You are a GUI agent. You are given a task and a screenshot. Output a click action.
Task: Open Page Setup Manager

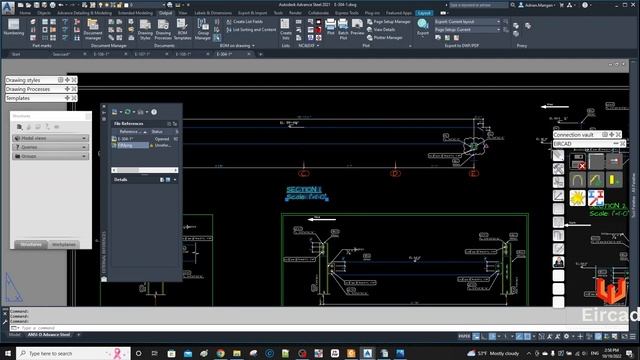pyautogui.click(x=389, y=21)
